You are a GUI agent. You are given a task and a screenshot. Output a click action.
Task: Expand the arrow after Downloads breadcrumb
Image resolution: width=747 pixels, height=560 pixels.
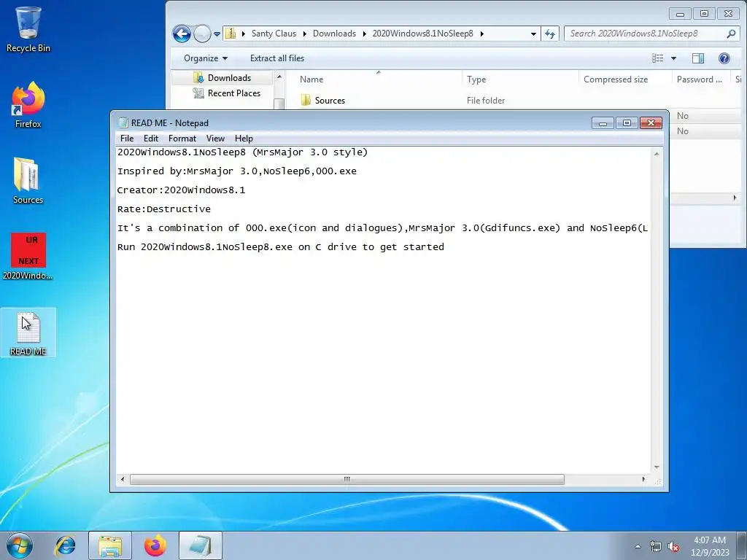(364, 34)
